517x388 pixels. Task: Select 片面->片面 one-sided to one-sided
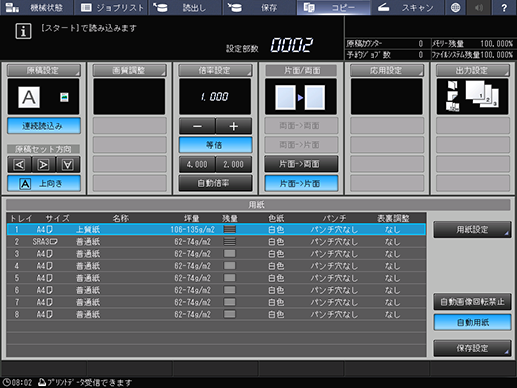(301, 183)
